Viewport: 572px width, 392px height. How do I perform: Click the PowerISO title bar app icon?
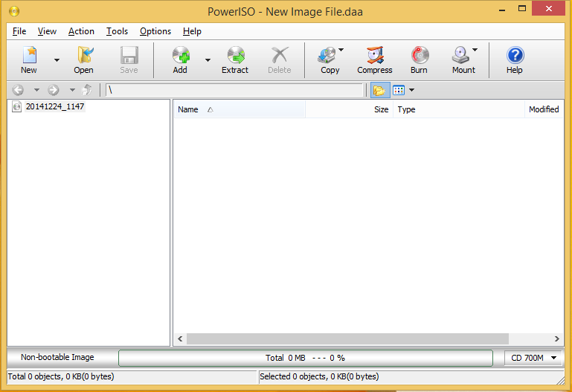click(x=14, y=11)
